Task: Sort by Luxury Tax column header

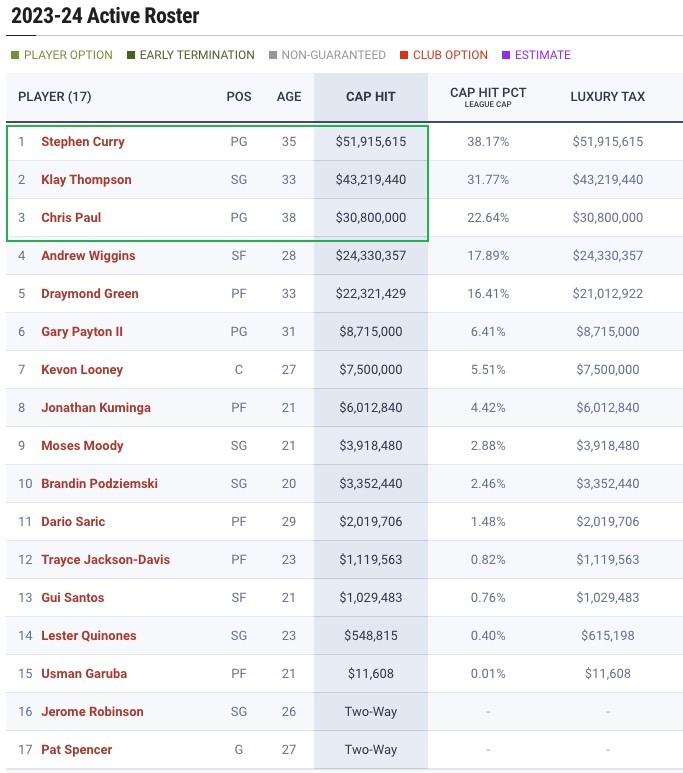Action: click(607, 97)
